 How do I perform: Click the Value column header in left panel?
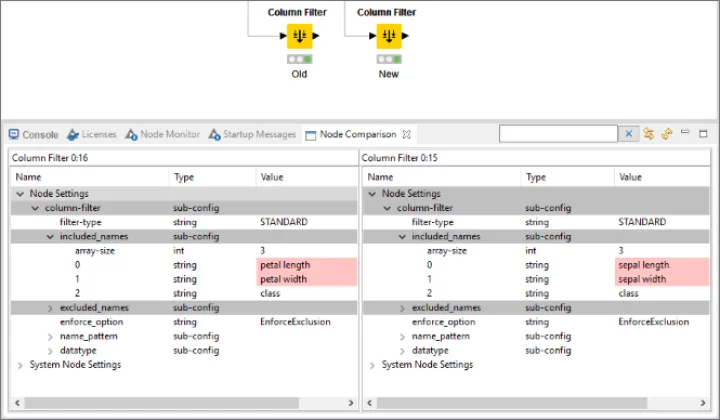click(x=272, y=177)
